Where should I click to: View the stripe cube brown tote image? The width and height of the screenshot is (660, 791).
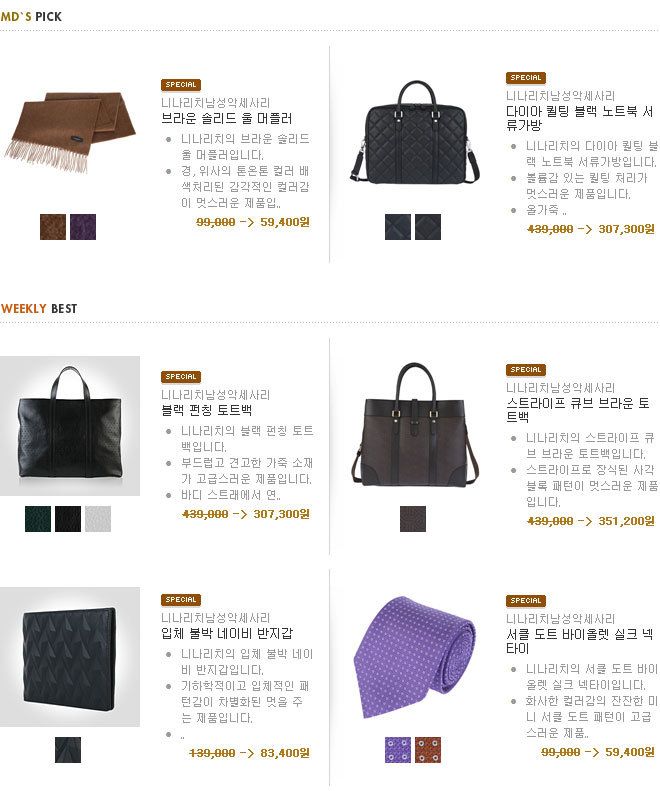tap(413, 424)
